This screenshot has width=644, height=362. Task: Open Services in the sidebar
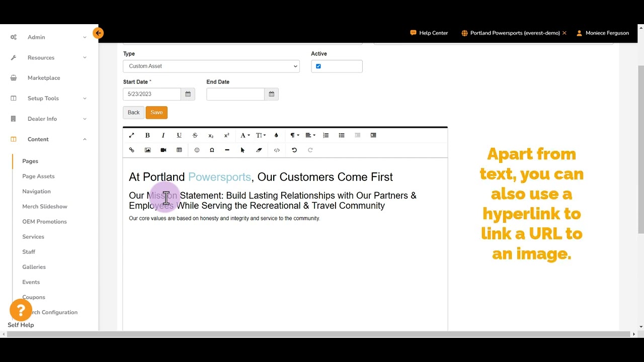33,237
